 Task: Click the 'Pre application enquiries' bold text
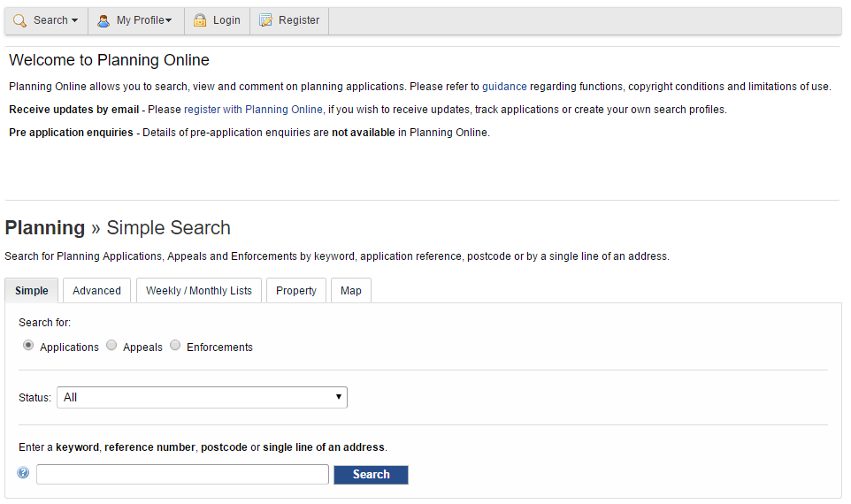click(x=71, y=133)
